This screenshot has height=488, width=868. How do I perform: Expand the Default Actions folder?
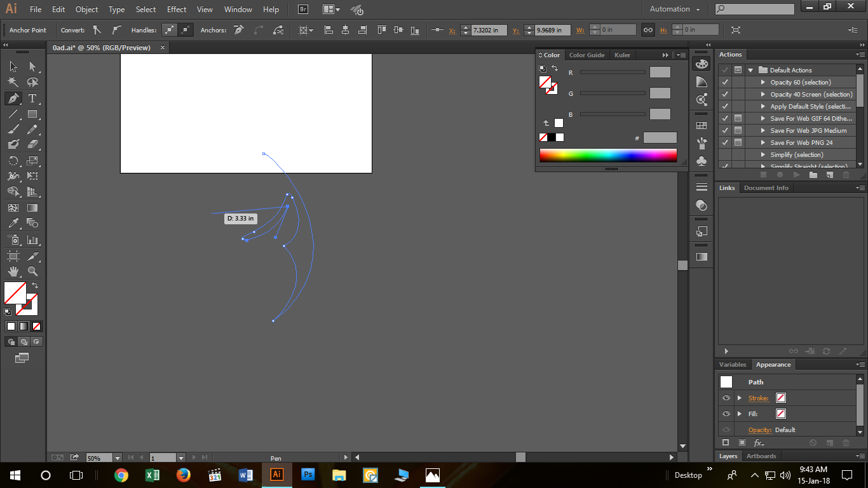tap(750, 70)
